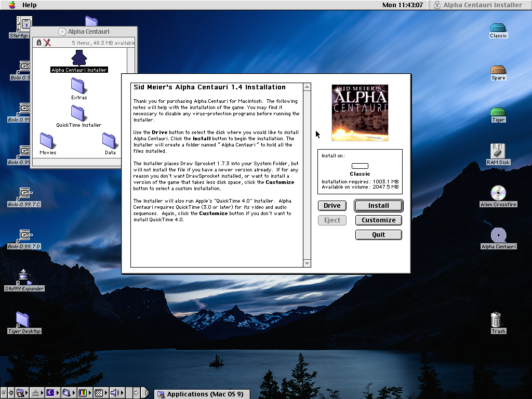Click the down arrow of the notes scrollbar
The image size is (532, 399).
point(307,263)
